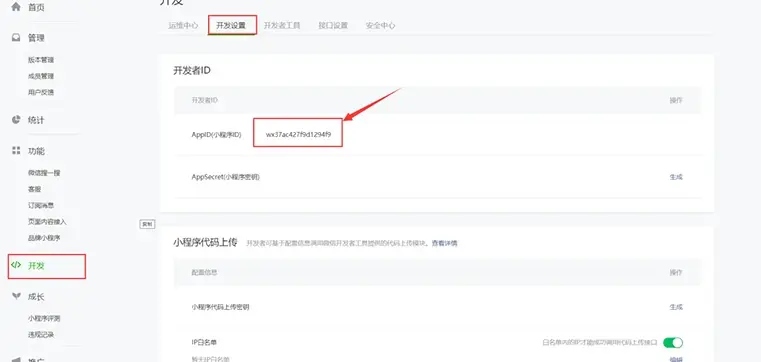Open 页面内容接入 in sidebar
Image resolution: width=761 pixels, height=362 pixels.
[47, 222]
